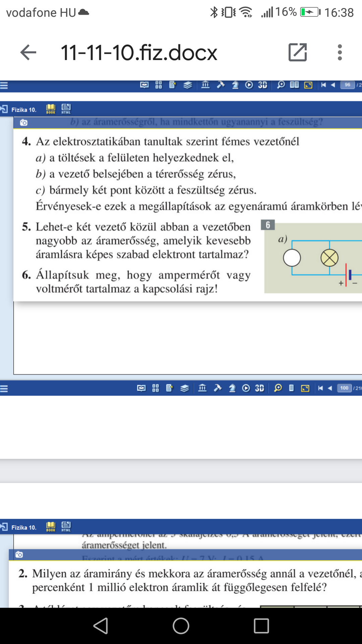Toggle fullscreen icon in page-96 toolbar

click(x=308, y=85)
